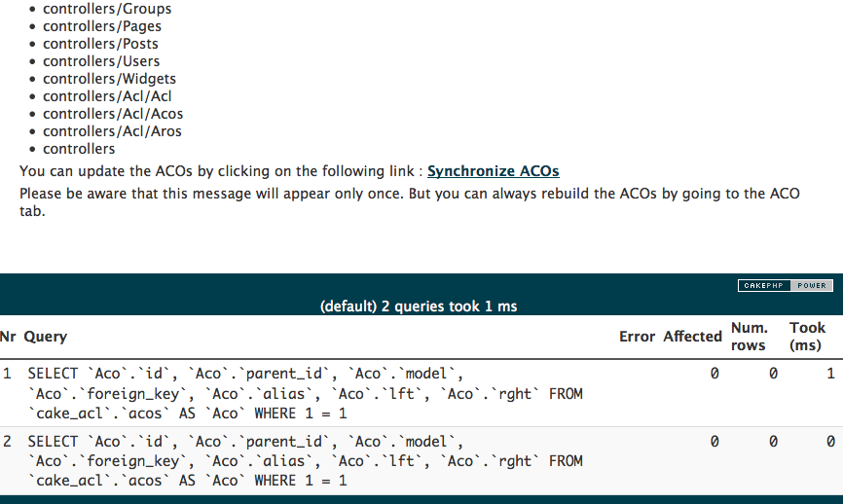Select the controllers/Widgets list item
The width and height of the screenshot is (843, 504).
coord(109,79)
